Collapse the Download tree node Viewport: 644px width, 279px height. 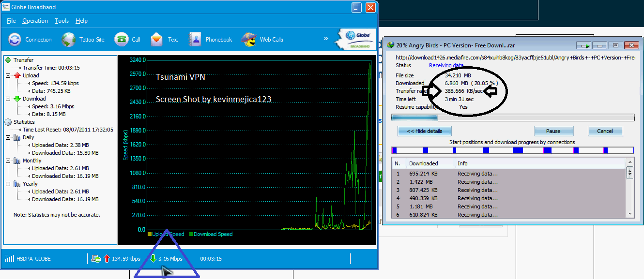coord(8,99)
